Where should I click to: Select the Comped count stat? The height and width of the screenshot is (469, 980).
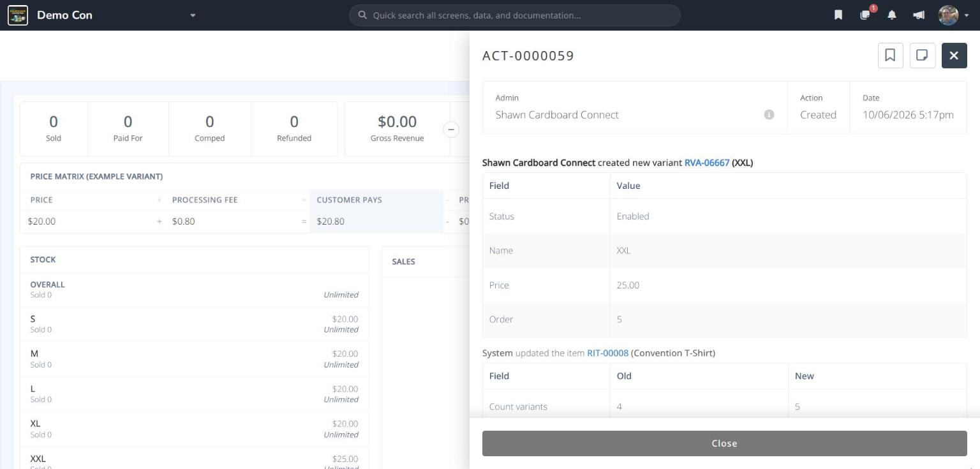click(x=209, y=128)
